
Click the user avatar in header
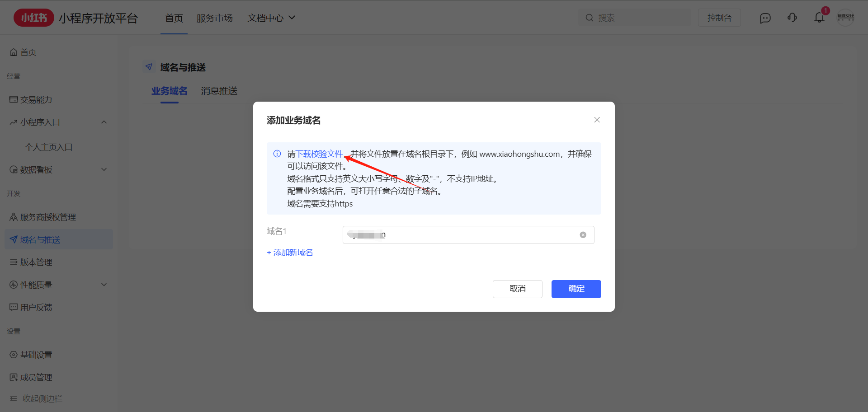click(x=845, y=18)
